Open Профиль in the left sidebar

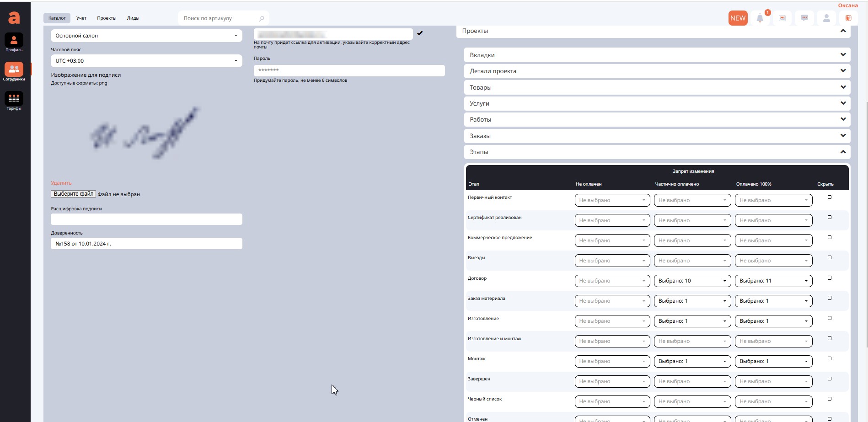point(14,43)
